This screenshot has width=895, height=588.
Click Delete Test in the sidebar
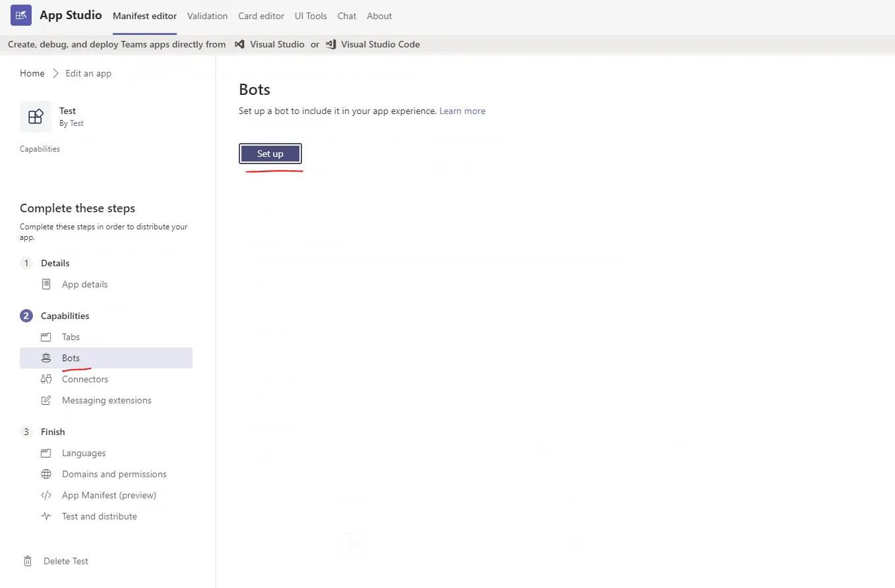coord(66,561)
